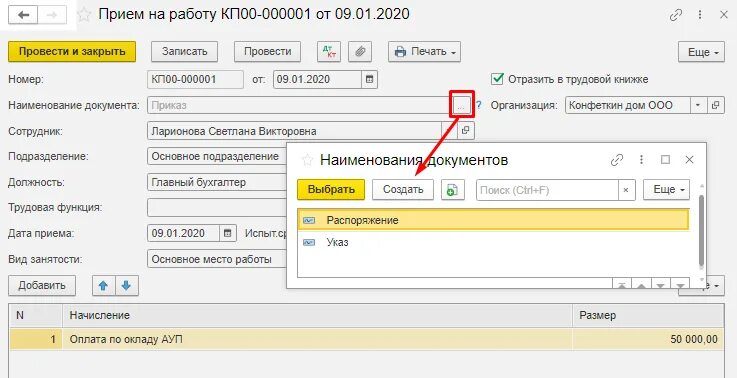
Task: Open three-dot menu in Наименования документов dialog
Action: pos(641,160)
